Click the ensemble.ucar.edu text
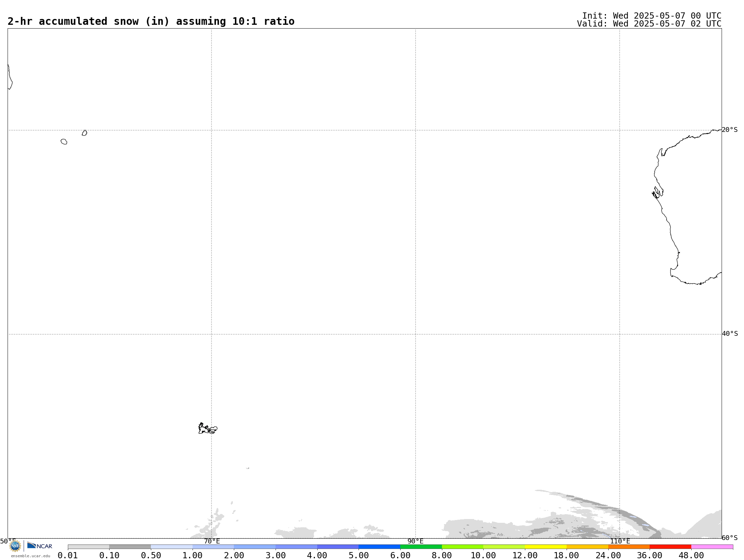Viewport: 744px width, 560px height. (x=30, y=556)
